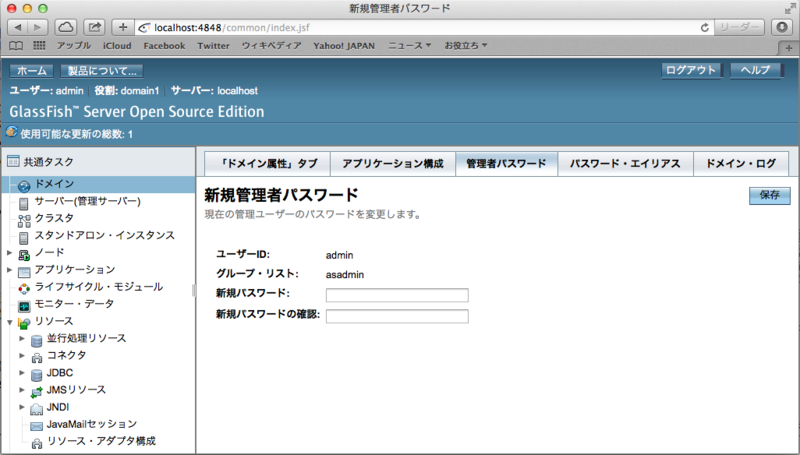This screenshot has height=455, width=800.
Task: Switch to アプリケーション構成 tab
Action: (x=393, y=164)
